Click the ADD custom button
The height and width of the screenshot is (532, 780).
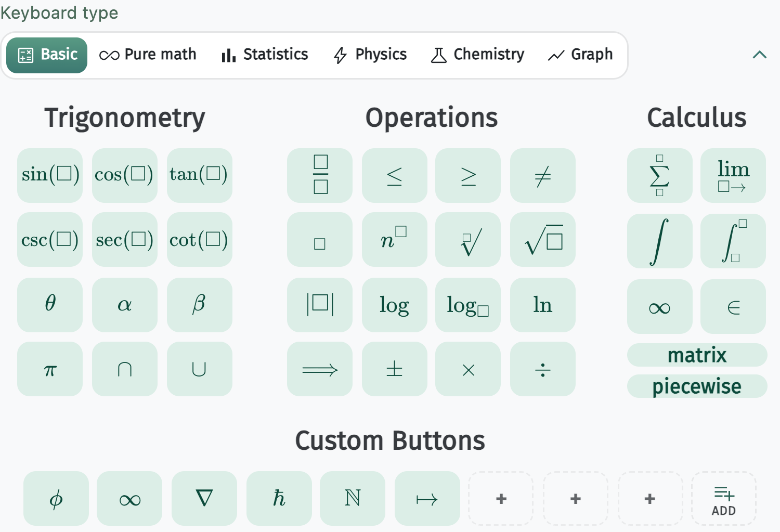724,498
